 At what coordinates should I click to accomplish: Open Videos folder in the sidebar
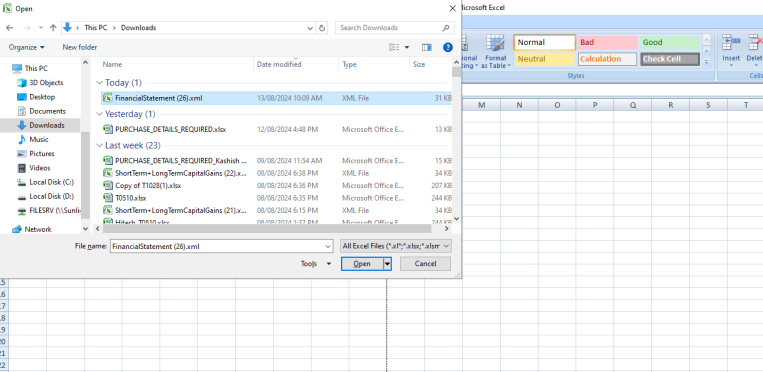(39, 168)
